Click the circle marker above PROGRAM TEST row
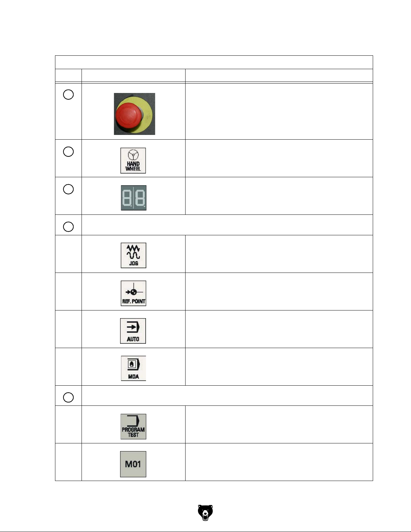 tap(68, 397)
